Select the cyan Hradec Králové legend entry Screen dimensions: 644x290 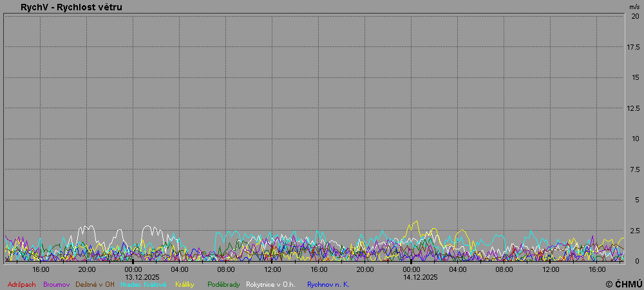coord(143,284)
